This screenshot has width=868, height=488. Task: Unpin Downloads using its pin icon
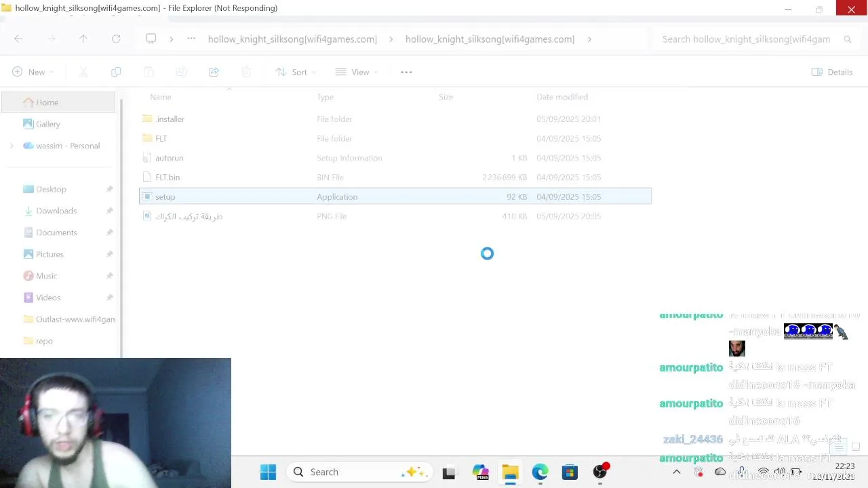click(110, 211)
